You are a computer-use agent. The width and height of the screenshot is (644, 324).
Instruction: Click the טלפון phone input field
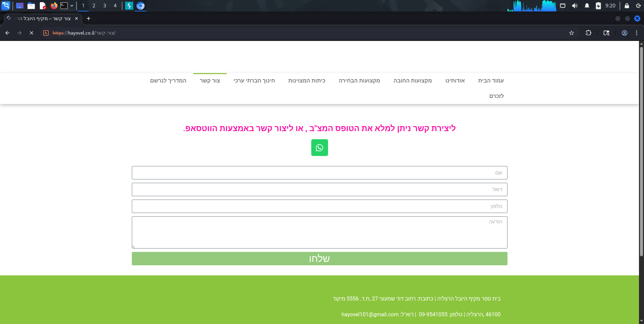[320, 206]
